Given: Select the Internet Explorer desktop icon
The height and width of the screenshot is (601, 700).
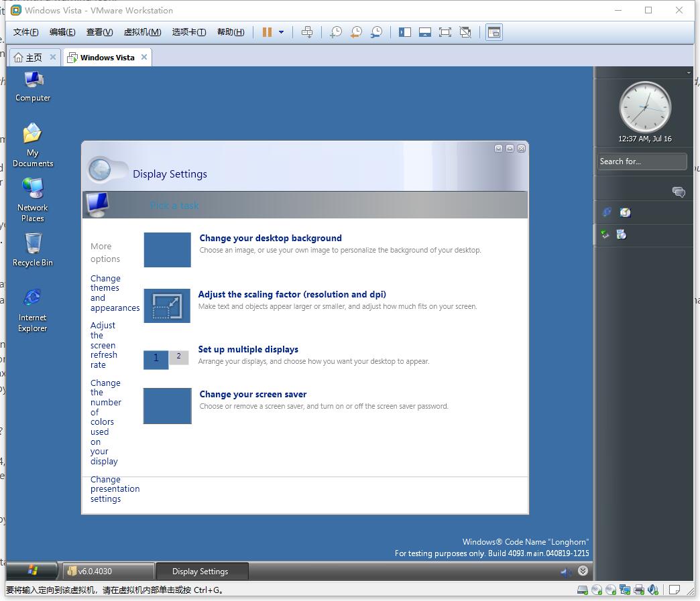Looking at the screenshot, I should click(33, 310).
